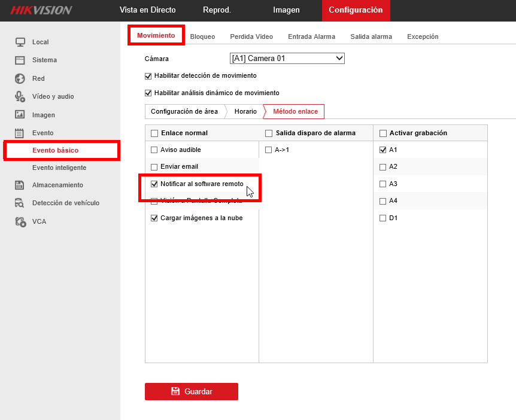Click the Almacenamiento floppy disk icon

pyautogui.click(x=19, y=185)
